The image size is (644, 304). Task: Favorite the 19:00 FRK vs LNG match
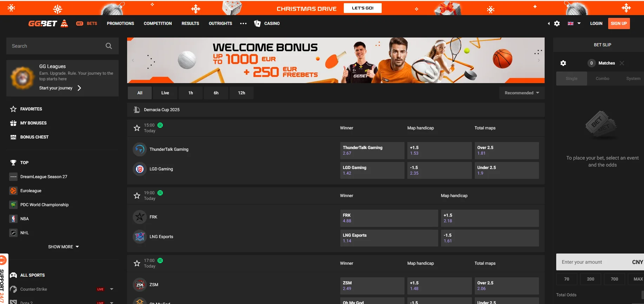(137, 196)
